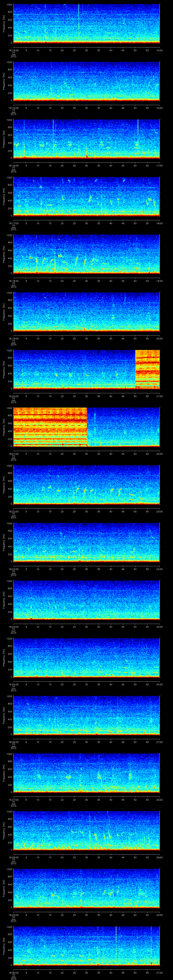
Task: Select the spectrogram panel starting at 18:25:00
Action: tap(86, 658)
